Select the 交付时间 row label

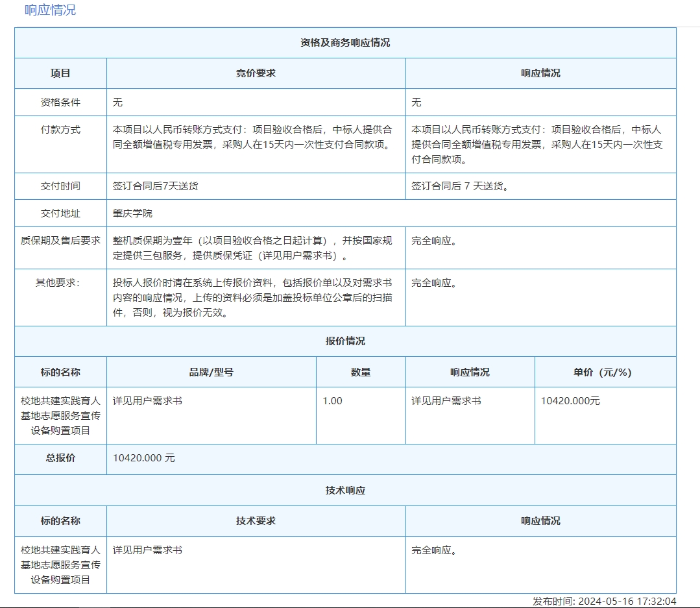60,186
